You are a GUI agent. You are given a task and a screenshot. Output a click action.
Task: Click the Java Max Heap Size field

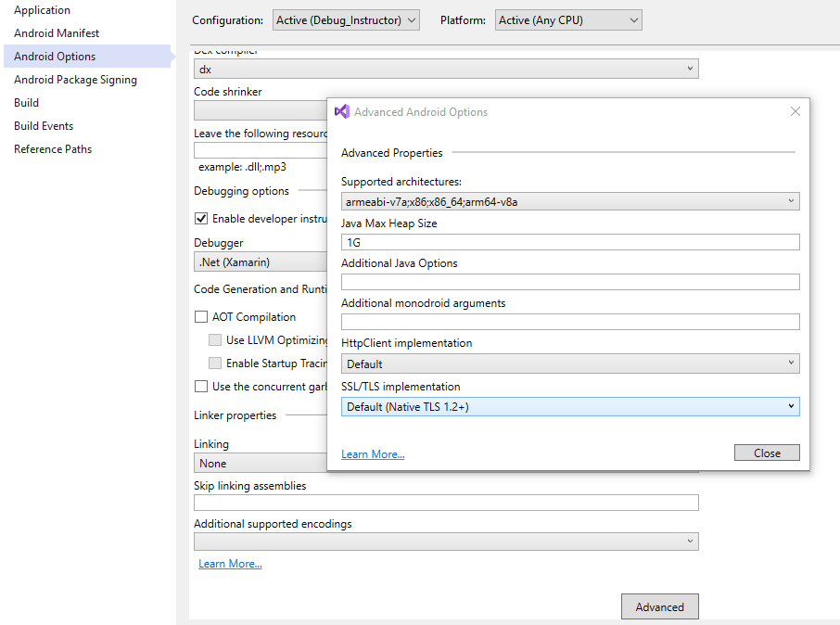pos(569,242)
